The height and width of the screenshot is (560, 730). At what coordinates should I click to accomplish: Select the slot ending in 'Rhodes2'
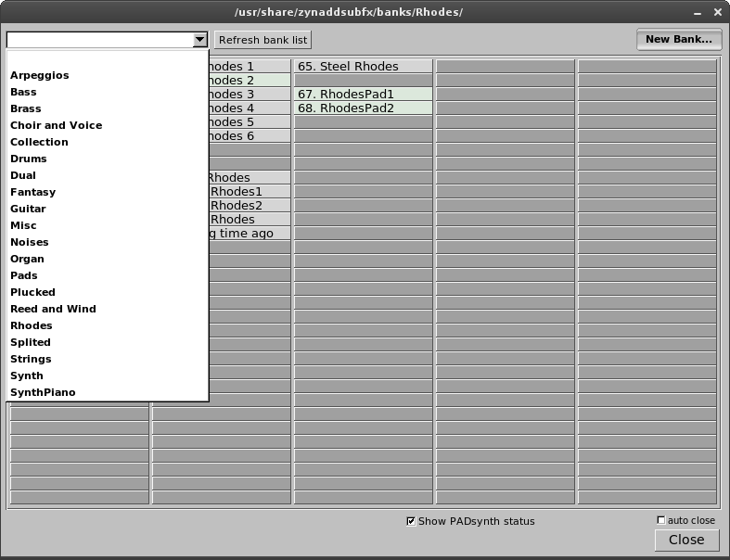point(250,205)
